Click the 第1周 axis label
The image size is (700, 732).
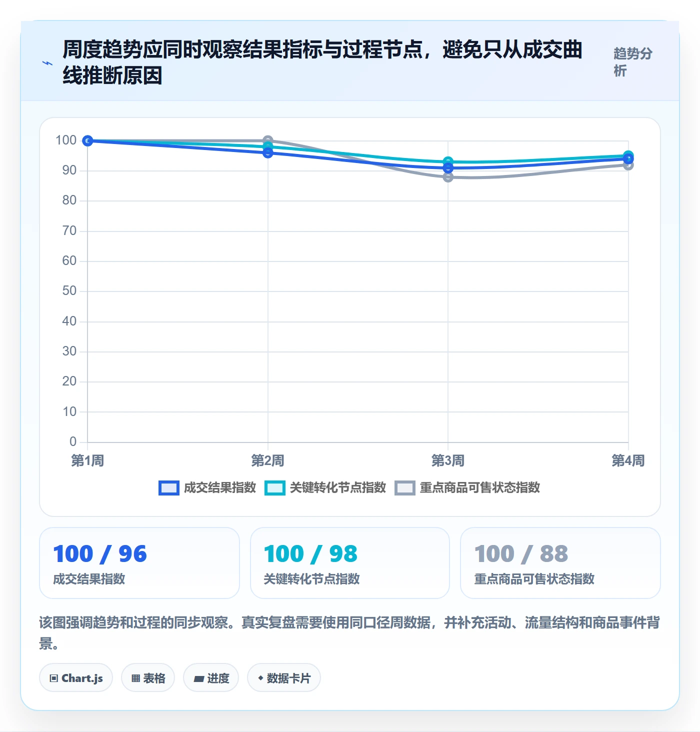[x=87, y=460]
